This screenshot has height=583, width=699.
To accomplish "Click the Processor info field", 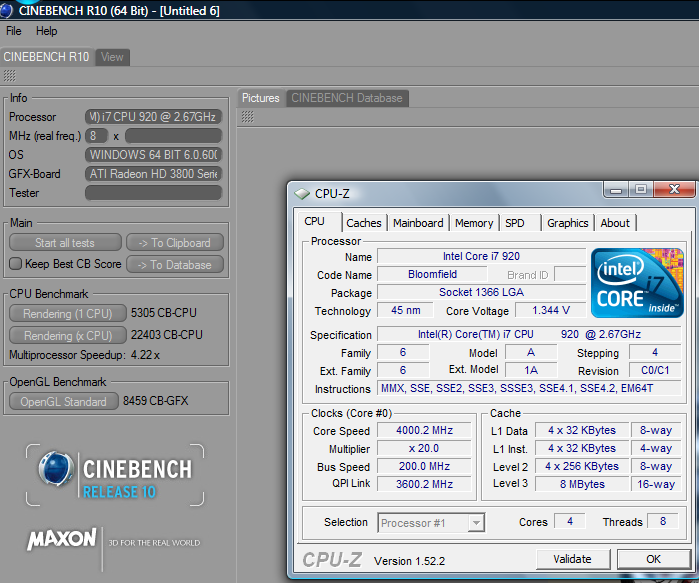I will (153, 117).
